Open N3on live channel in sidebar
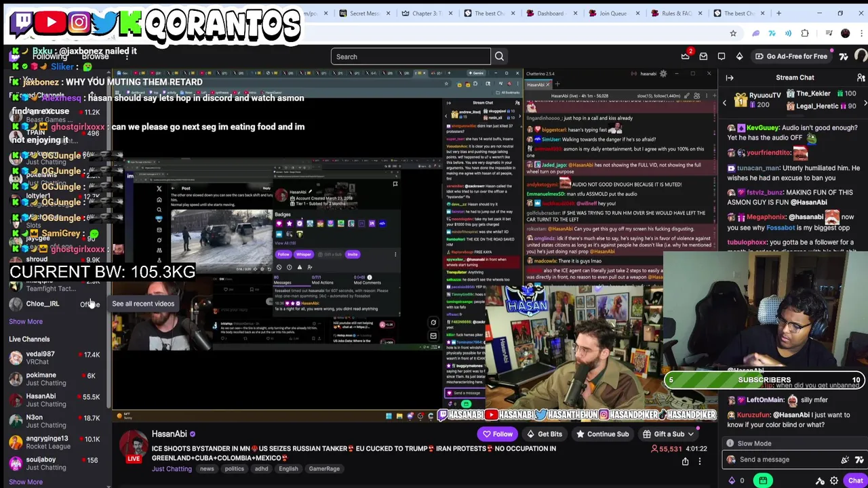This screenshot has width=868, height=488. point(54,421)
